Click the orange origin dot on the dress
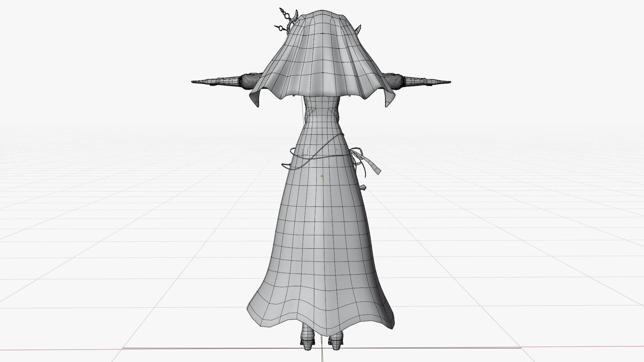Image resolution: width=644 pixels, height=362 pixels. pos(322,176)
